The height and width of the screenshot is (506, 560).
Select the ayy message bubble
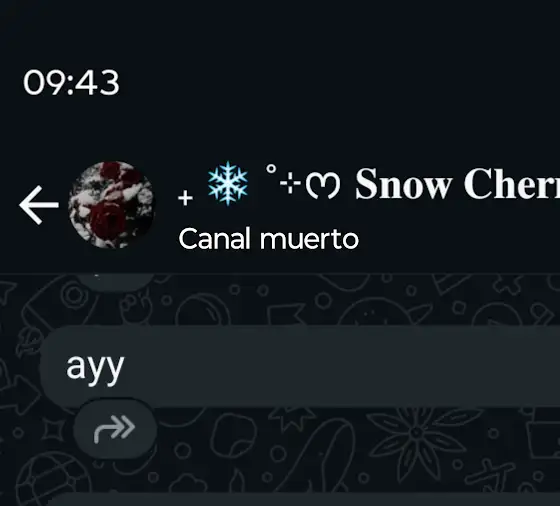300,366
